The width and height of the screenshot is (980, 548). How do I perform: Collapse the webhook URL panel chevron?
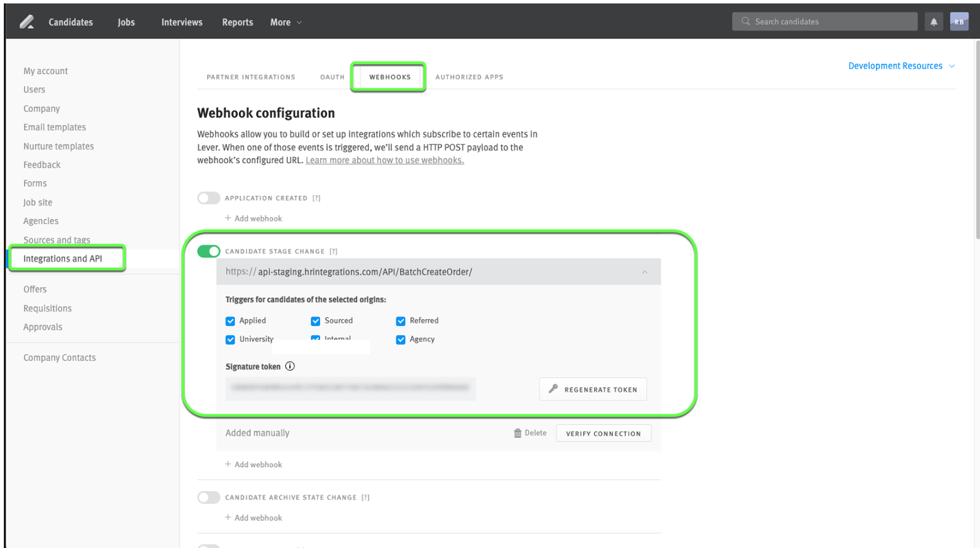644,271
